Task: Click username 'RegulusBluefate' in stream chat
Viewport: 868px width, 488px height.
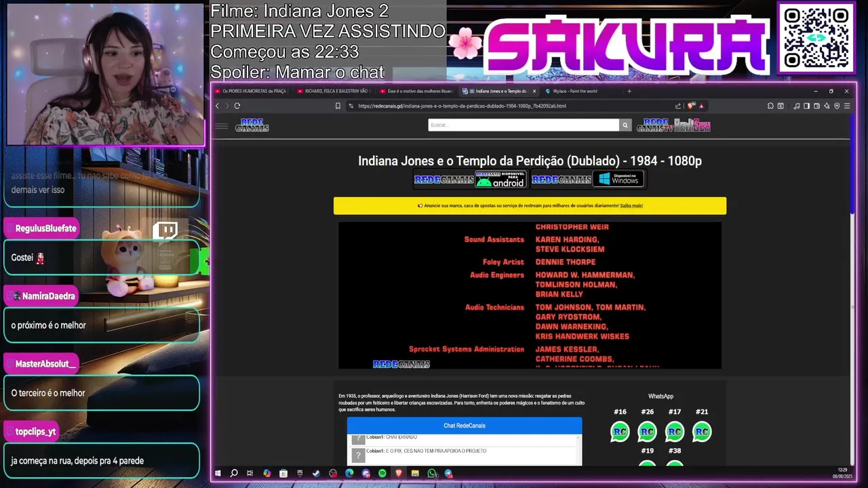Action: (x=46, y=228)
